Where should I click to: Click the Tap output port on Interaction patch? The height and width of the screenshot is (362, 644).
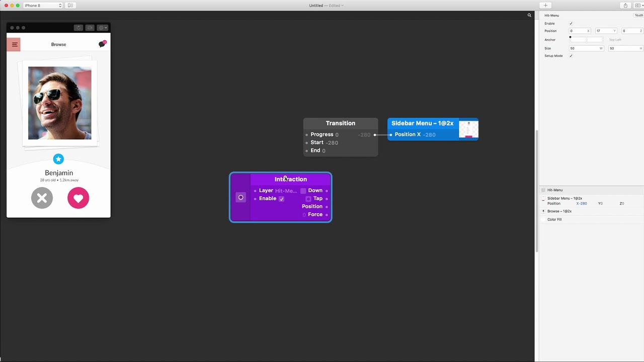[327, 199]
